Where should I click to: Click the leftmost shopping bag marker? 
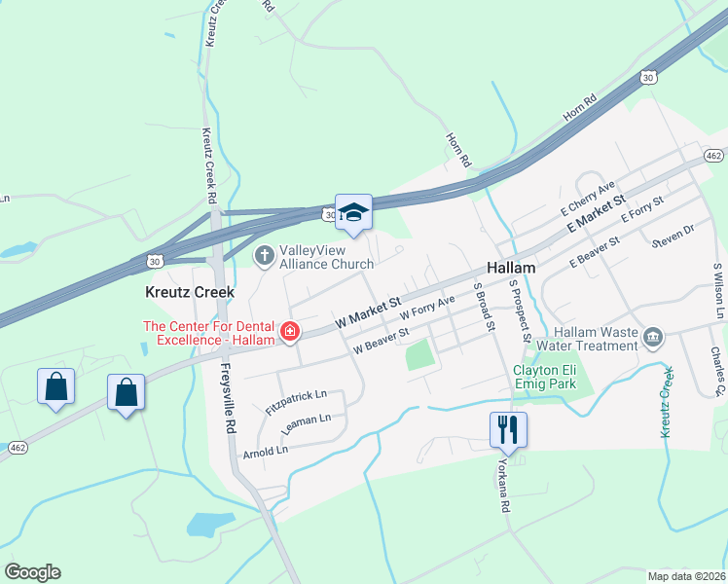(x=55, y=387)
